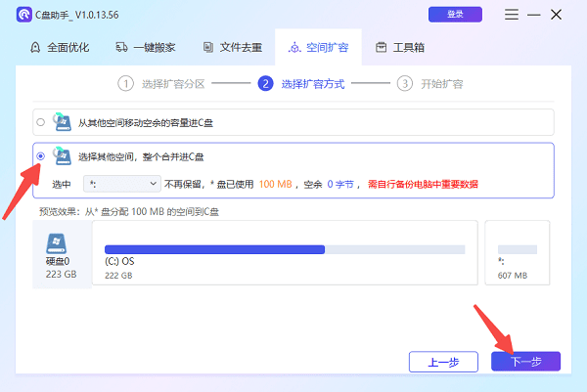The width and height of the screenshot is (587, 392).
Task: Select radio 选择其他空间，整个合并进C盘
Action: 41,156
